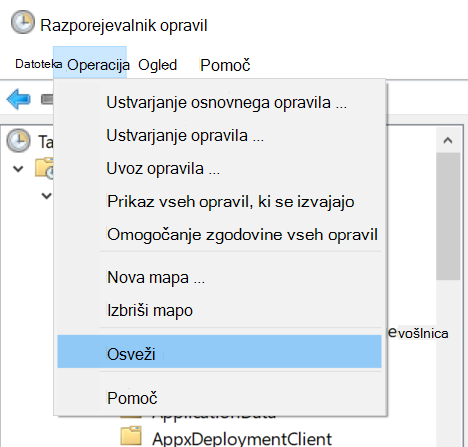The height and width of the screenshot is (447, 468).
Task: Open the Ogled menu
Action: point(157,65)
